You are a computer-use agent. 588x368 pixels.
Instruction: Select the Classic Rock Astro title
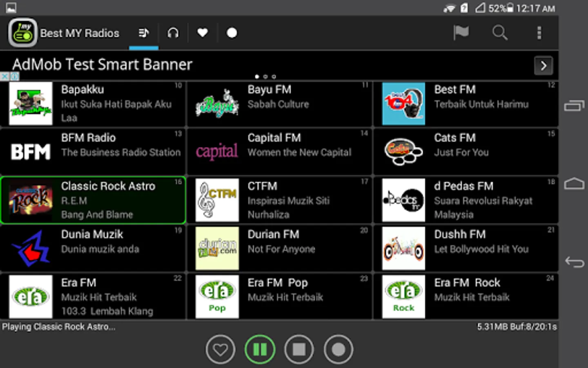[108, 186]
